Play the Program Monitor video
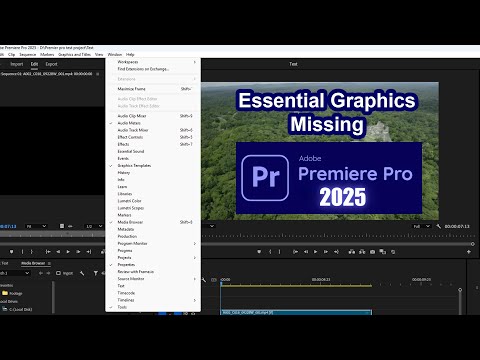The image size is (480, 360). click(x=315, y=252)
